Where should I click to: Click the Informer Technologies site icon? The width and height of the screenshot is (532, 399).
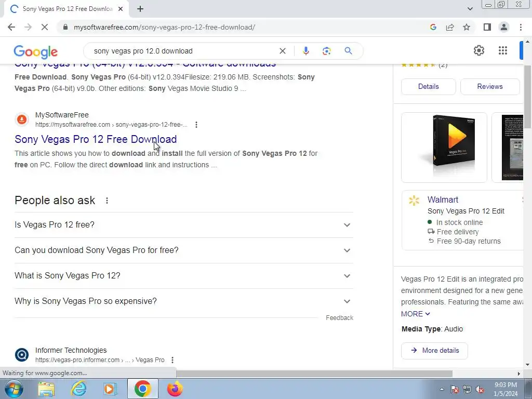(22, 355)
